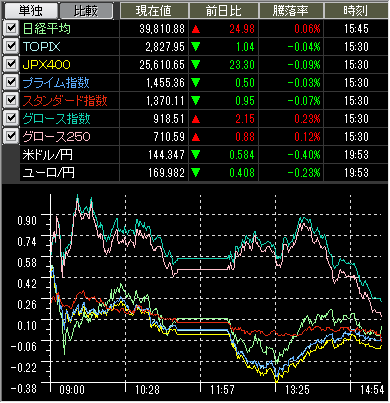390x403 pixels.
Task: Switch to the 比較 tab
Action: [86, 11]
